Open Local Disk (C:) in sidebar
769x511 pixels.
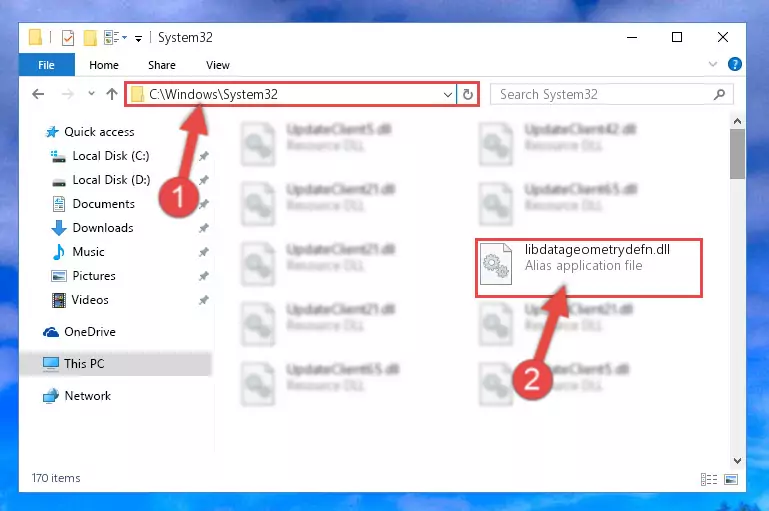point(111,156)
